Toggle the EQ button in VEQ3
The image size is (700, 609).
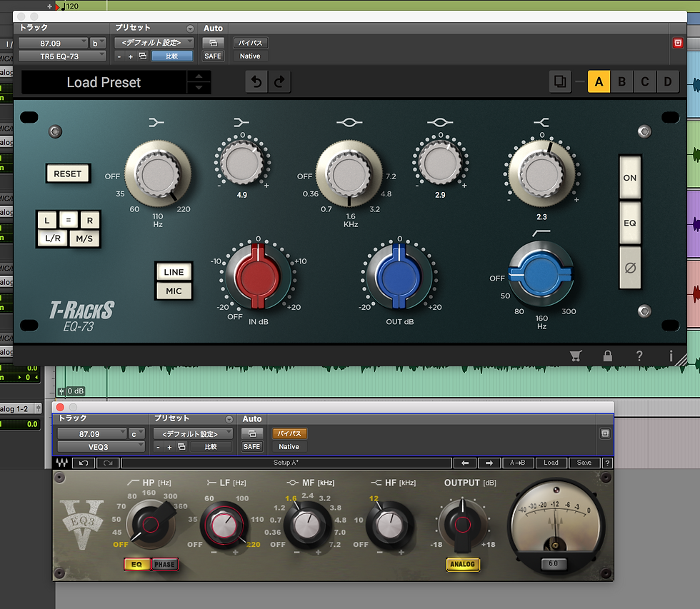(x=136, y=565)
